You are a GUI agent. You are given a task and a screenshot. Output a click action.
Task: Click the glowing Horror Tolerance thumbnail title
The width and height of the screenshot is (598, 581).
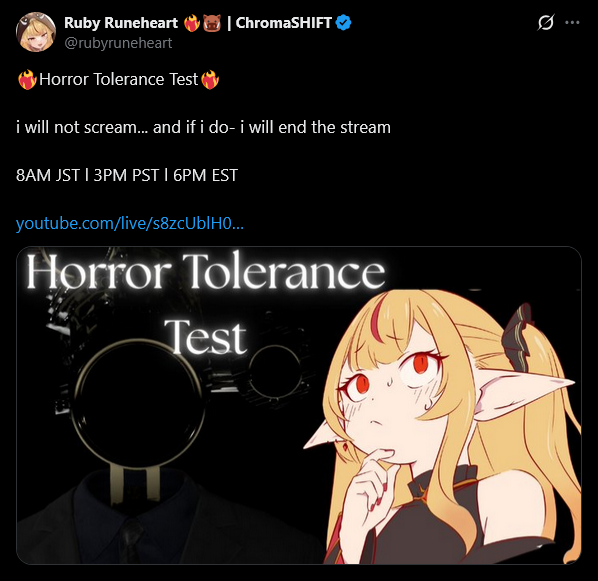click(206, 272)
